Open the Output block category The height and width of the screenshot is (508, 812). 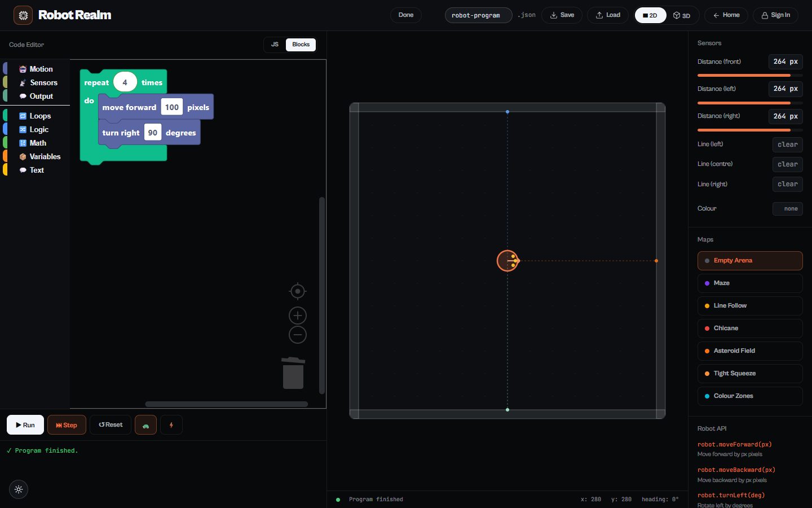click(36, 96)
